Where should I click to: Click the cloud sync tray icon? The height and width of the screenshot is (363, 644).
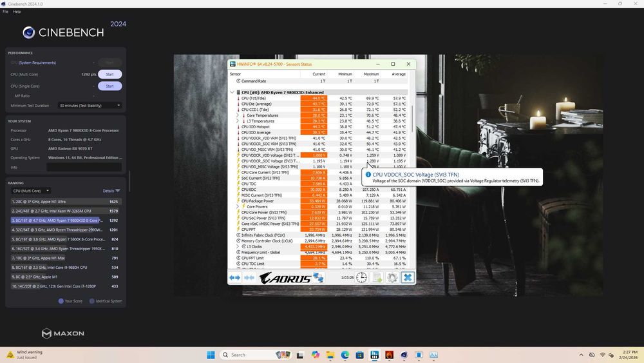pos(592,355)
